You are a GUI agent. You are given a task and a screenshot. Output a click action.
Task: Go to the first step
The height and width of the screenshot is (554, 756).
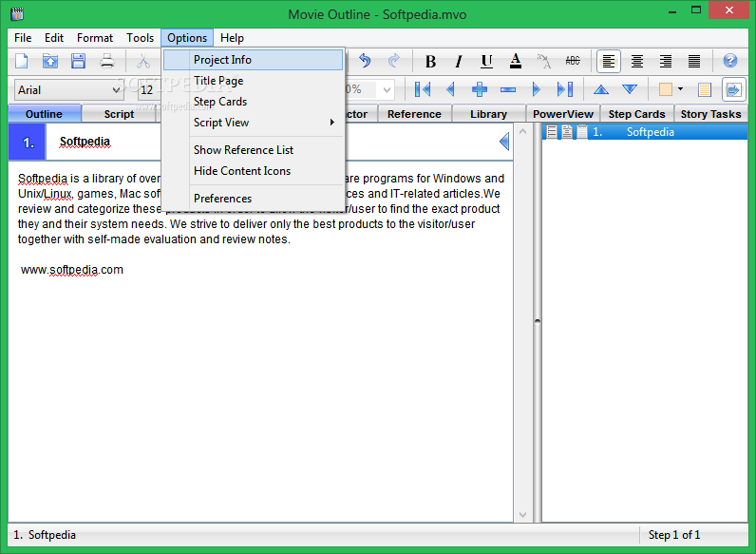[x=423, y=89]
